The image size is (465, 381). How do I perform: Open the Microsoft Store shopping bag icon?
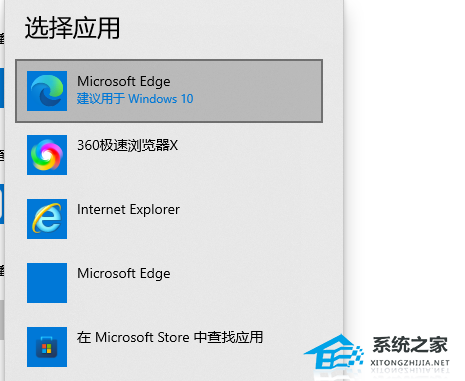(x=47, y=347)
